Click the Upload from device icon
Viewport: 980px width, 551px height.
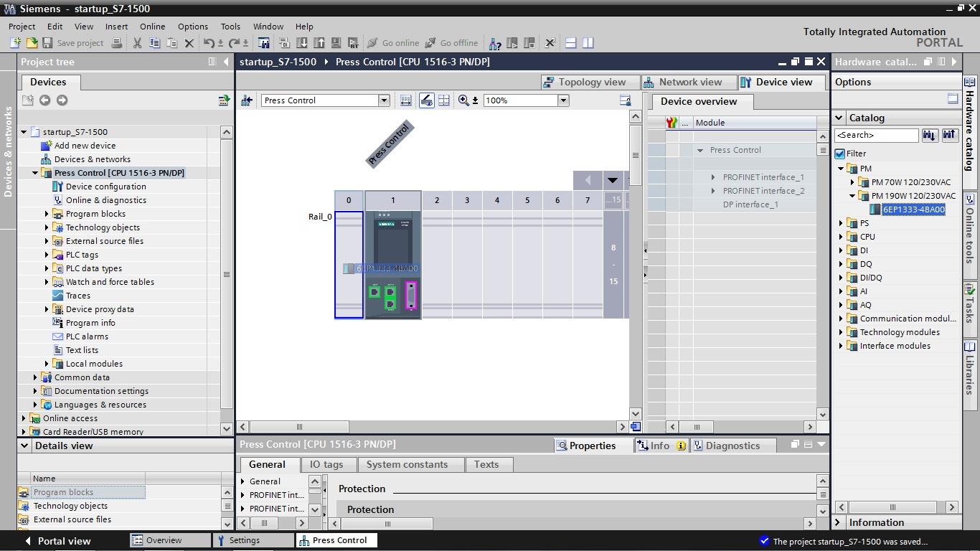[x=319, y=43]
